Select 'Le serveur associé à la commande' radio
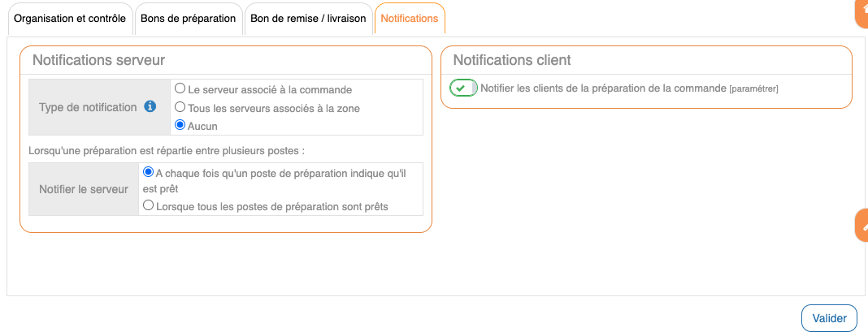The height and width of the screenshot is (336, 868). [180, 88]
